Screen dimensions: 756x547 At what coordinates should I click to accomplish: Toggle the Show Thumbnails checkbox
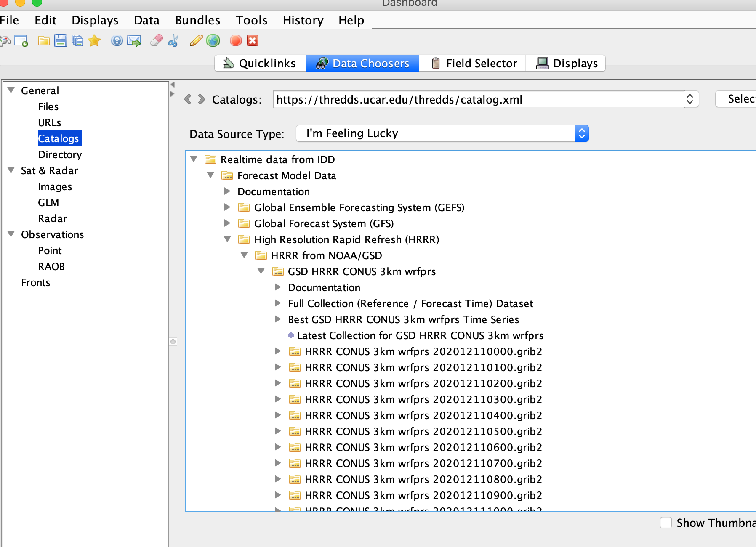(x=665, y=523)
